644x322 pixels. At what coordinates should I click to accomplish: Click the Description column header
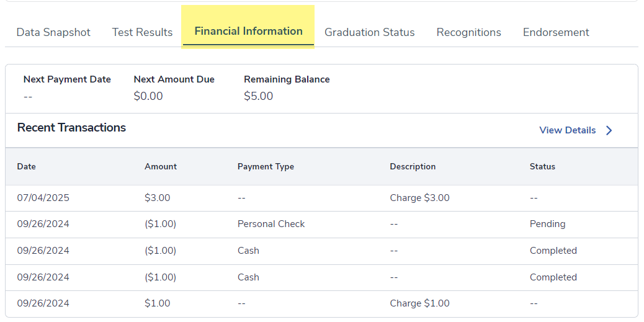click(413, 166)
